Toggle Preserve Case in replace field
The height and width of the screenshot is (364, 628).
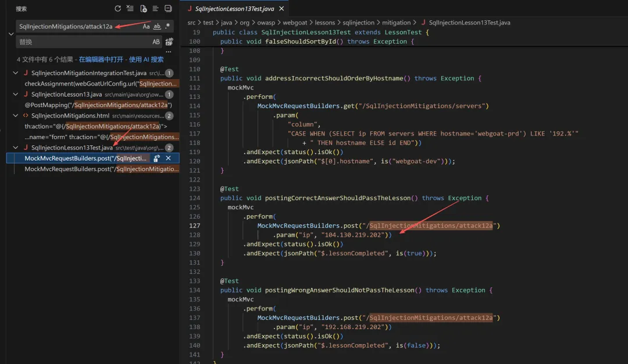156,42
